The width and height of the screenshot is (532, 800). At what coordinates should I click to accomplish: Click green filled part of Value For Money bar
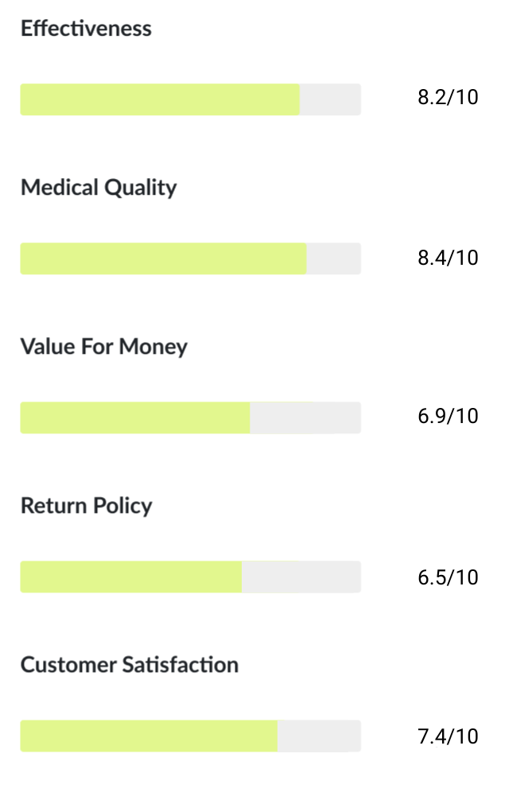[x=135, y=417]
